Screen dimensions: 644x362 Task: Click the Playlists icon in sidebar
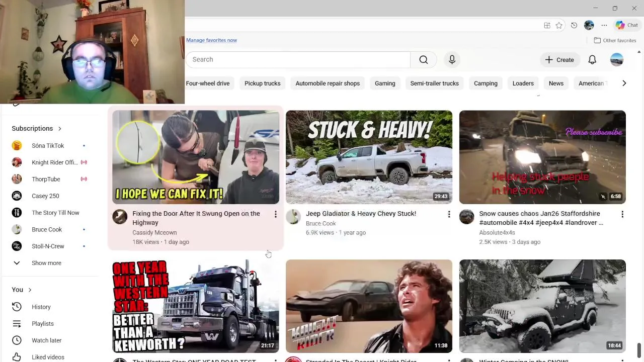point(17,324)
